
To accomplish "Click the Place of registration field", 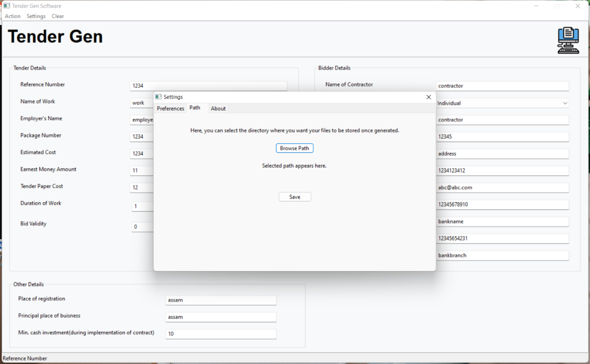I will (x=221, y=300).
